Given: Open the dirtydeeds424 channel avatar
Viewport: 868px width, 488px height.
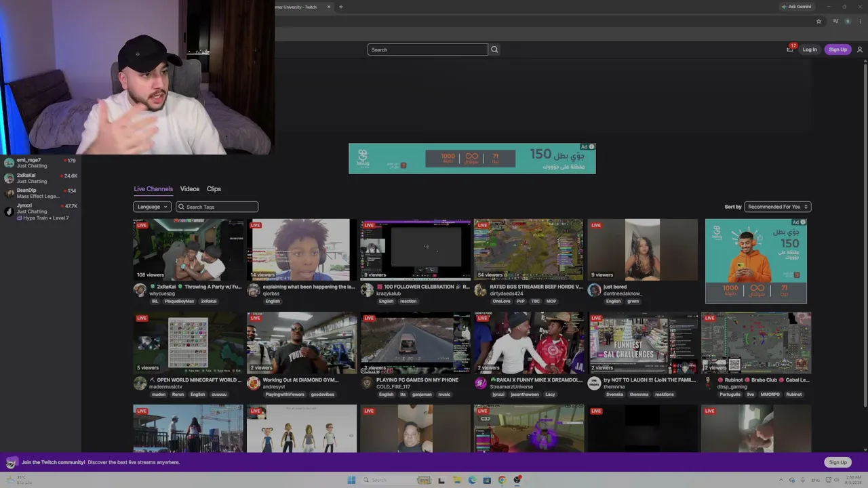Looking at the screenshot, I should click(481, 289).
